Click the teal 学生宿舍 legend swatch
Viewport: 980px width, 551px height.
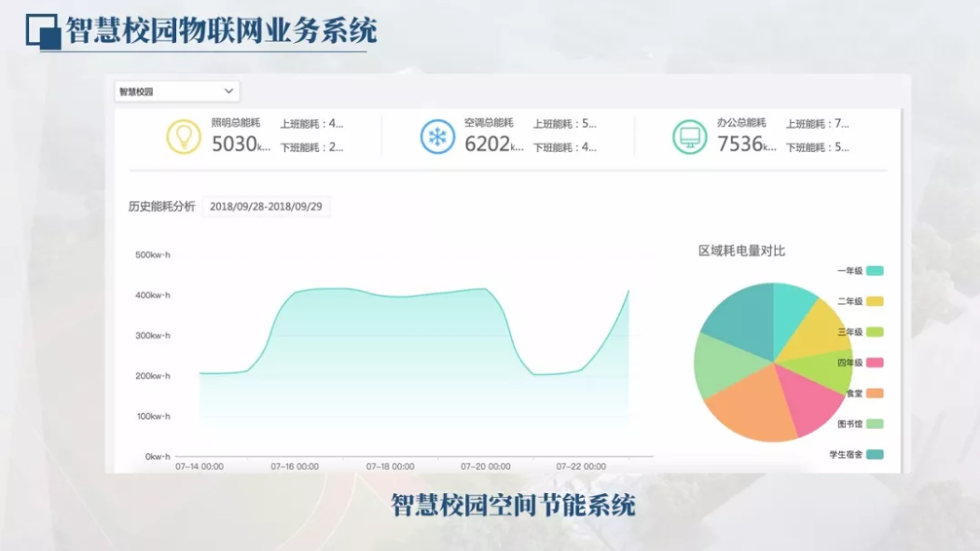click(x=875, y=454)
